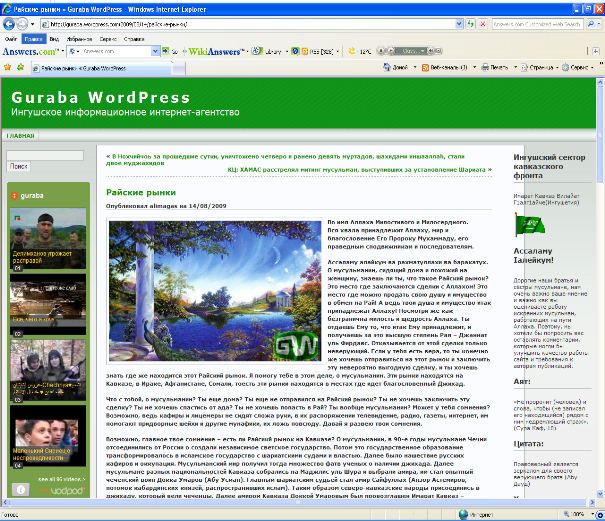The image size is (605, 521).
Task: Click the Райские рынки post title
Action: pos(141,192)
